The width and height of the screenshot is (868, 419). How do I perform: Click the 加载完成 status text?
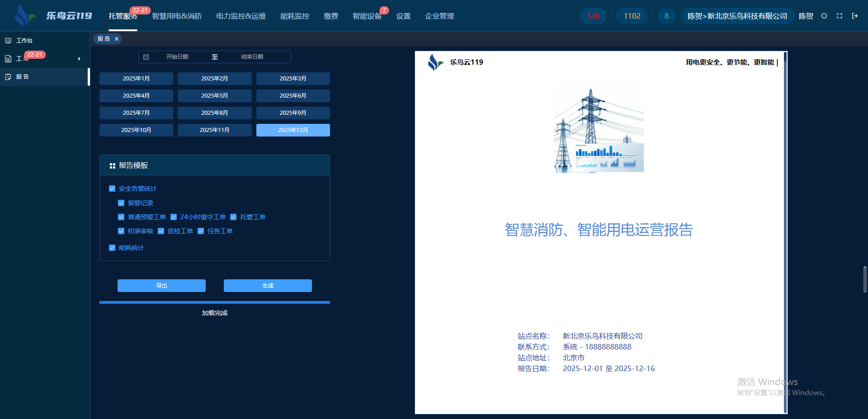[215, 313]
